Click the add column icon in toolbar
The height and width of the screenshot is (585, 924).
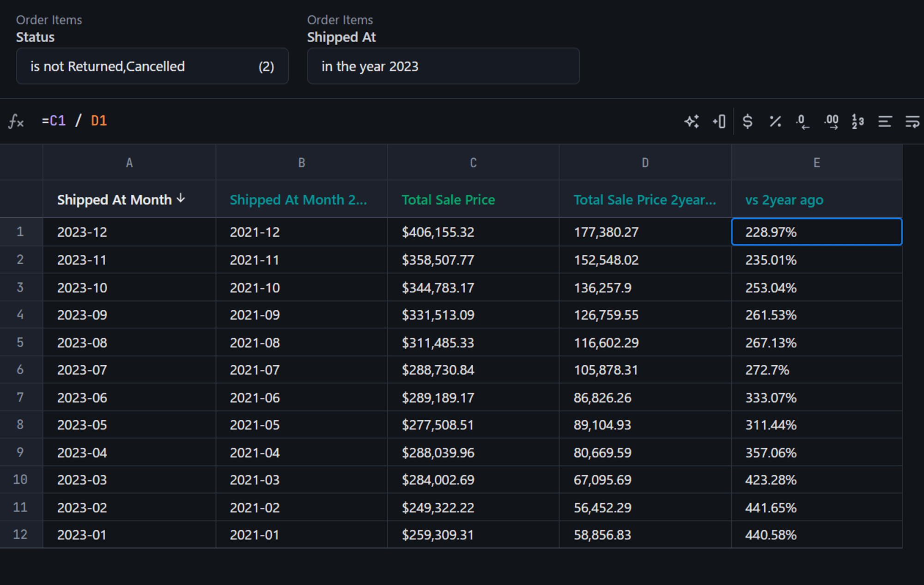pos(719,121)
